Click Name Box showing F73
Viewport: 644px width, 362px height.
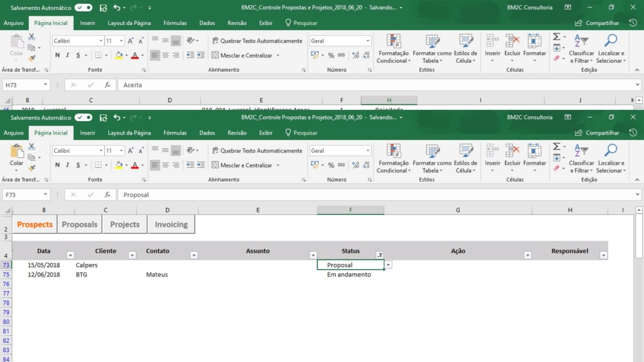pos(26,195)
